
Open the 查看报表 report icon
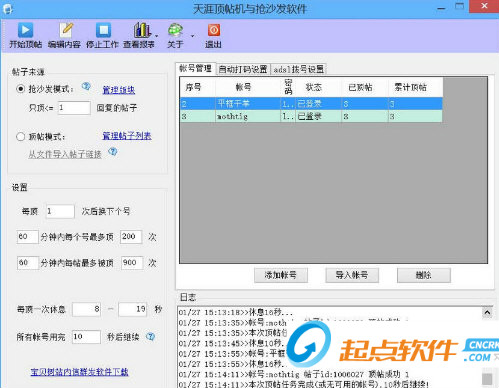(x=142, y=30)
